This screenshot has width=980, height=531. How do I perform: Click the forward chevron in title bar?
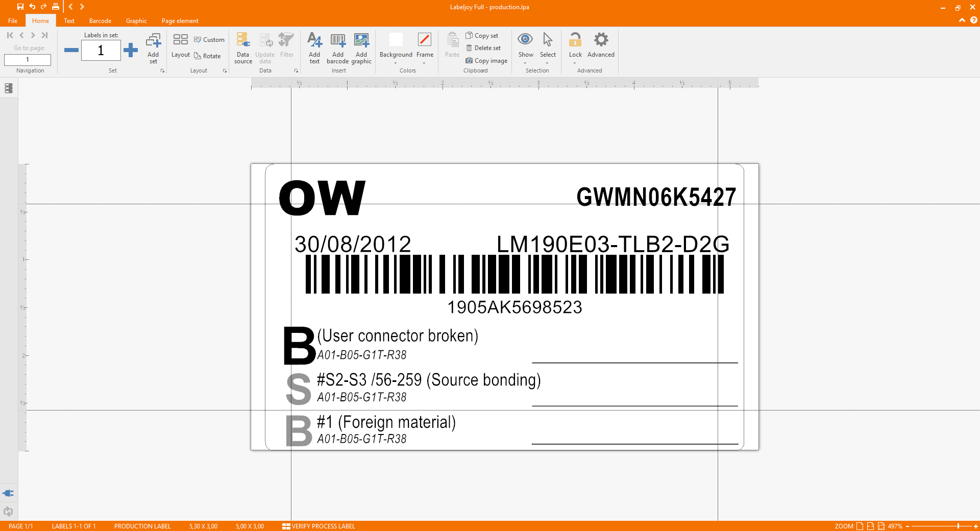pos(82,7)
